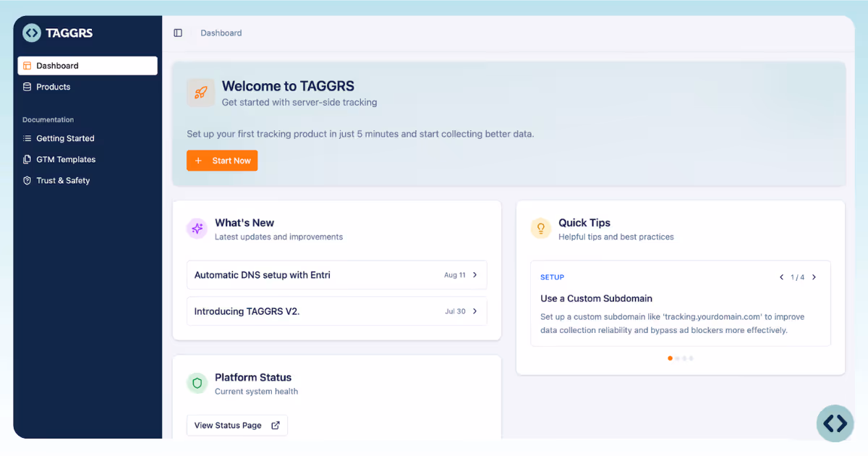Image resolution: width=868 pixels, height=456 pixels.
Task: Click the SETUP tip category label
Action: point(553,277)
